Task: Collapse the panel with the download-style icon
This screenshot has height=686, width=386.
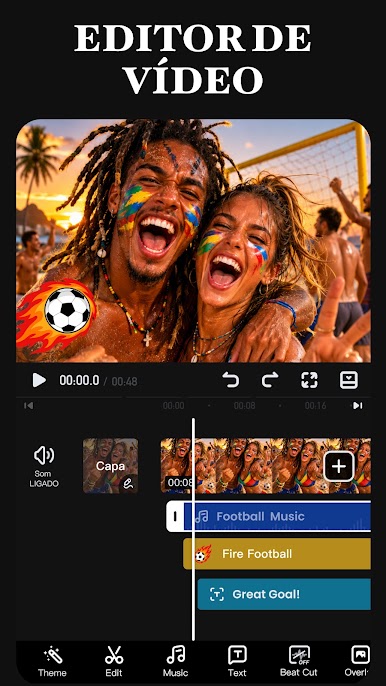Action: coord(349,380)
